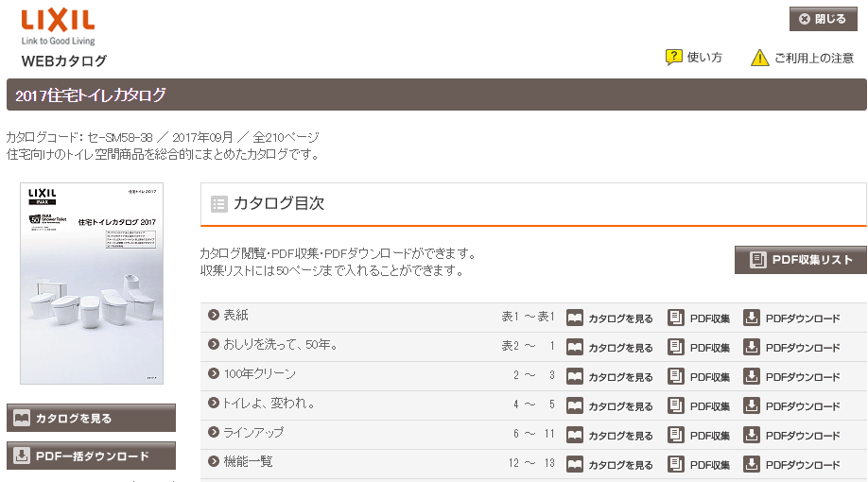
Task: Click PDFダウンロード icon in 表紙 row
Action: point(751,318)
